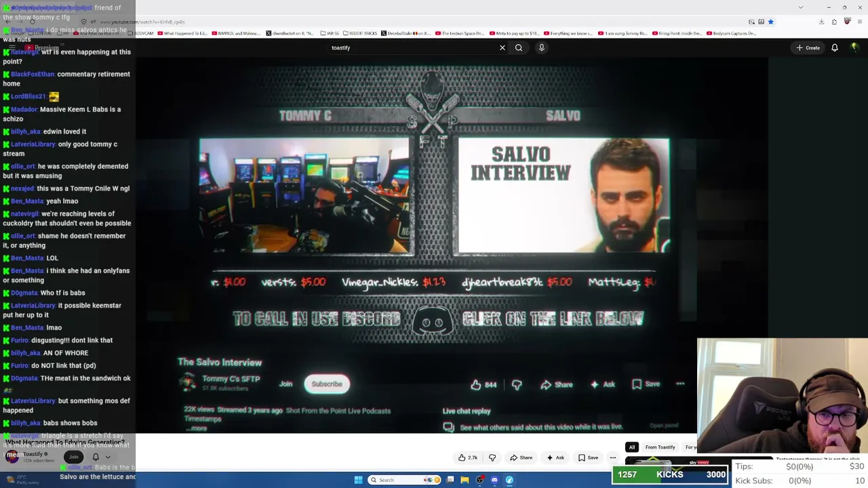Open the 'Firing Point: Inside the...' bookmark
868x488 pixels.
click(x=676, y=33)
